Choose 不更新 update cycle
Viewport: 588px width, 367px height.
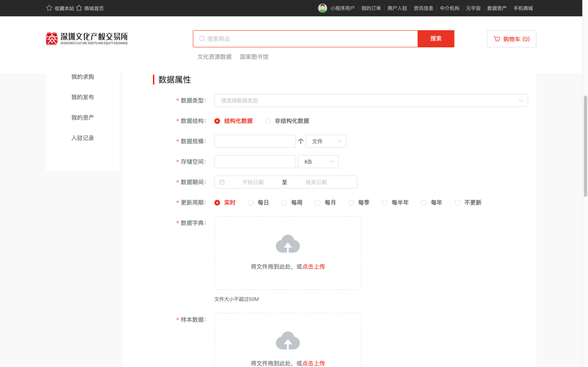(x=457, y=203)
